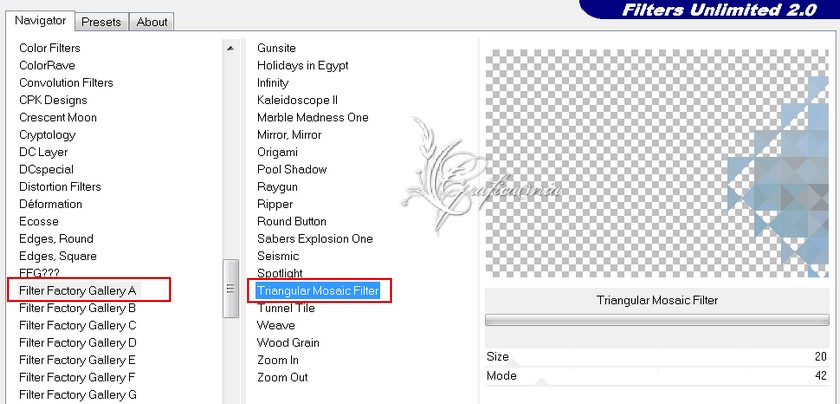Select Ecosse category
Screen dimensions: 840x404
click(x=39, y=221)
